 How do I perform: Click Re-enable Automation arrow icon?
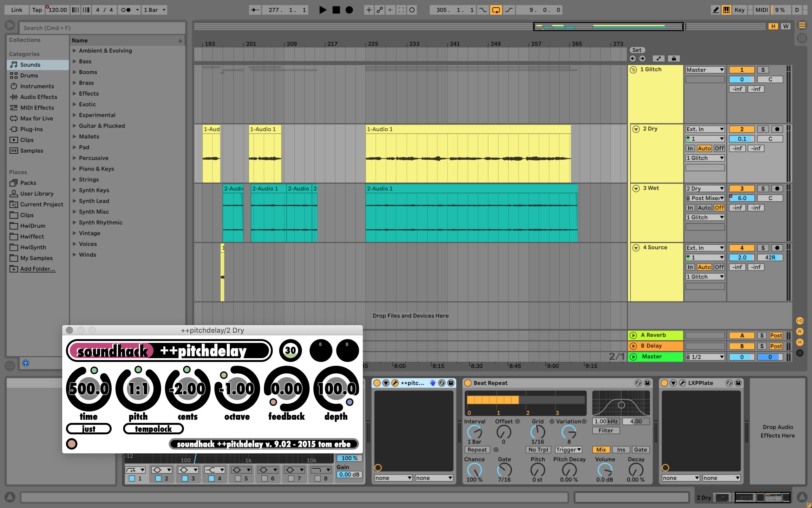coord(390,10)
